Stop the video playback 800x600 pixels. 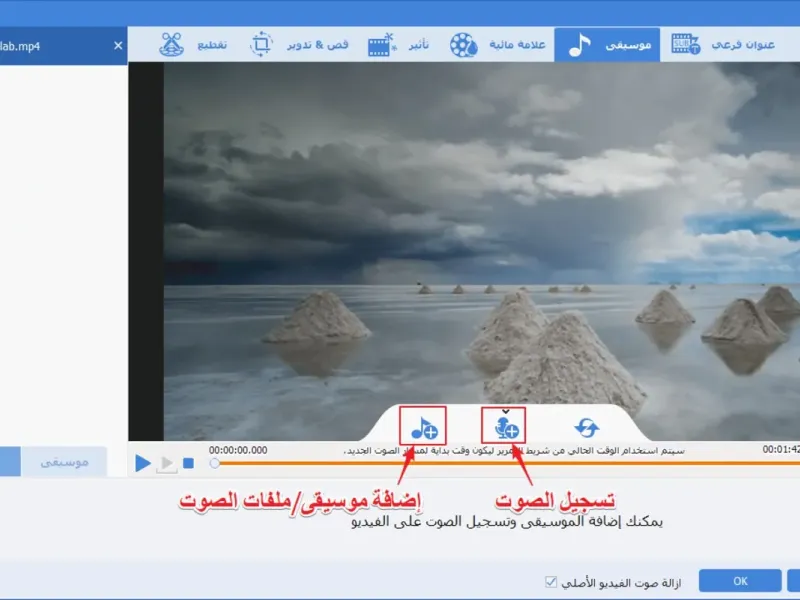pos(189,463)
